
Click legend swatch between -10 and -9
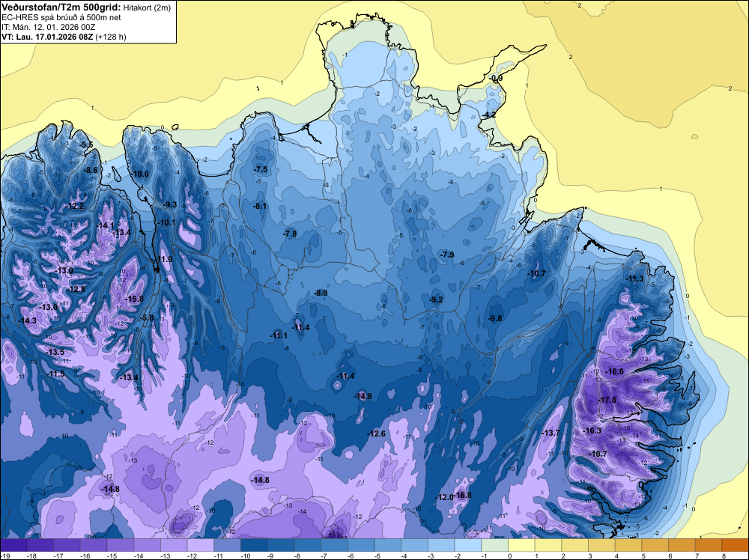click(x=254, y=545)
